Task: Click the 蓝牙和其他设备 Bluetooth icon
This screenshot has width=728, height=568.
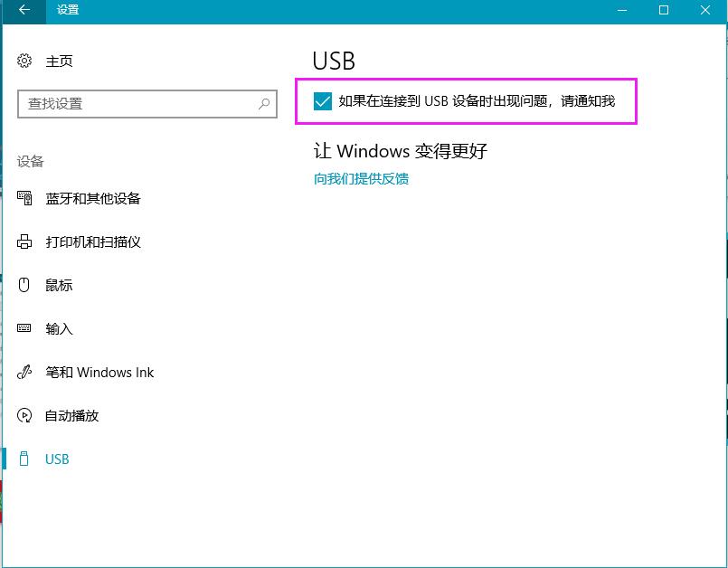Action: [x=24, y=198]
